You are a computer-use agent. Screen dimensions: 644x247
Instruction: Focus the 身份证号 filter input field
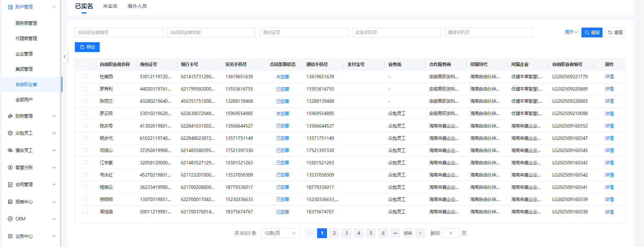click(x=303, y=32)
